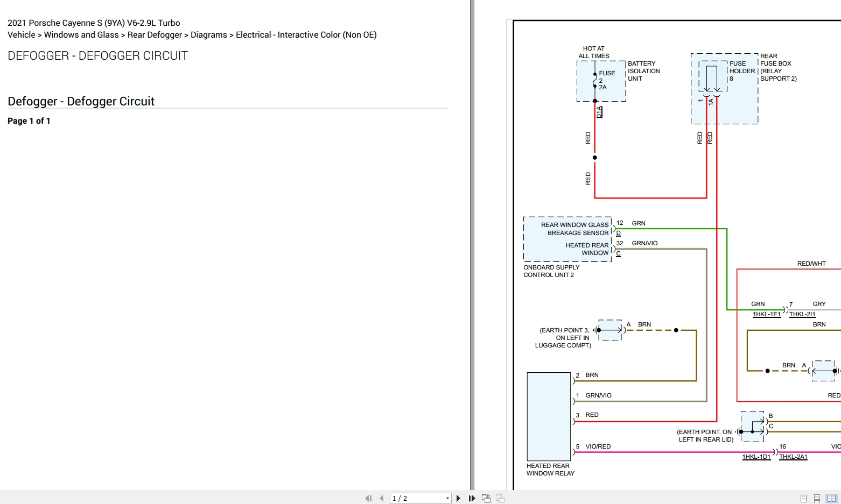The image size is (841, 504).
Task: Click the THKL-2A1 connector reference
Action: pyautogui.click(x=793, y=457)
